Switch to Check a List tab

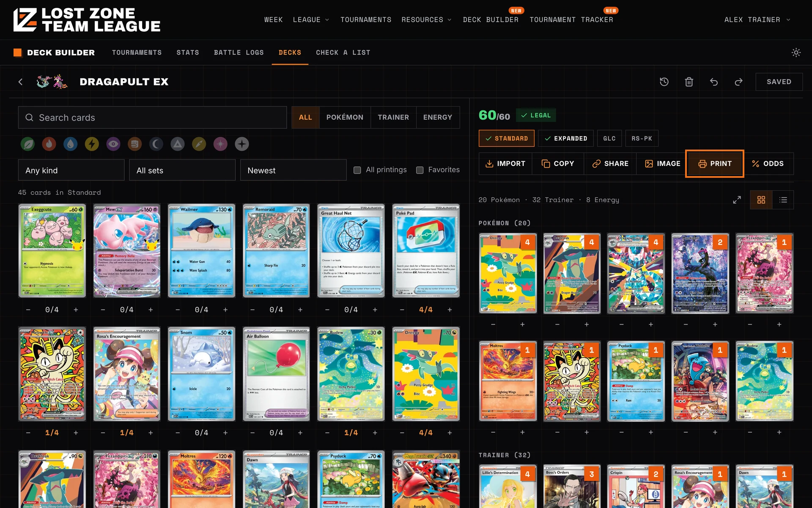[343, 52]
